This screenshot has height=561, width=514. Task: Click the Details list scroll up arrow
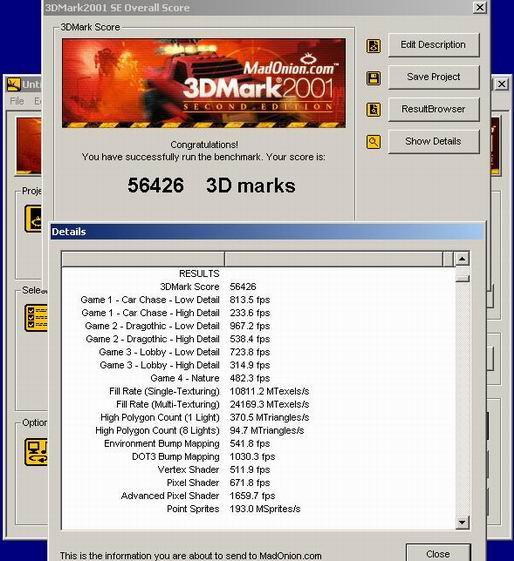click(462, 258)
